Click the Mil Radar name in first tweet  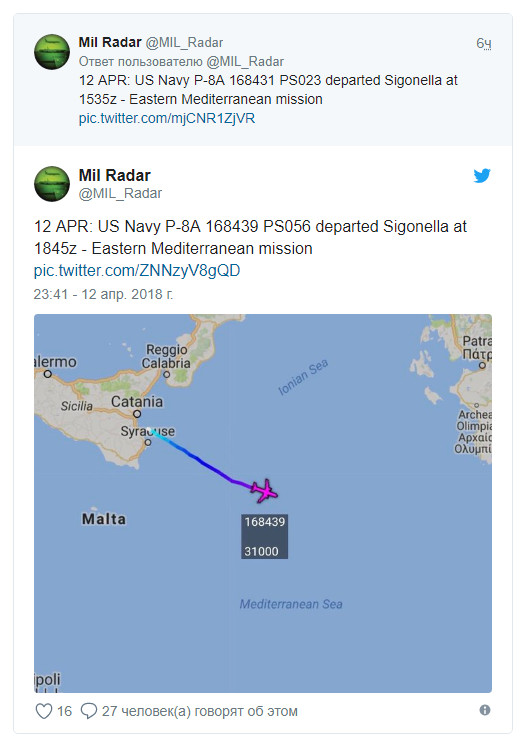[110, 42]
